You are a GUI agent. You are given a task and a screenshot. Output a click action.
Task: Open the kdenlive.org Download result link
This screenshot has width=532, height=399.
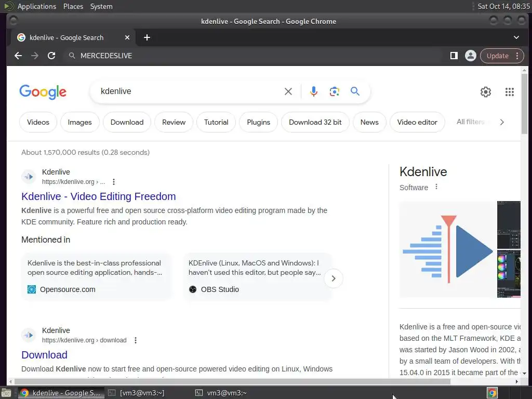click(44, 355)
